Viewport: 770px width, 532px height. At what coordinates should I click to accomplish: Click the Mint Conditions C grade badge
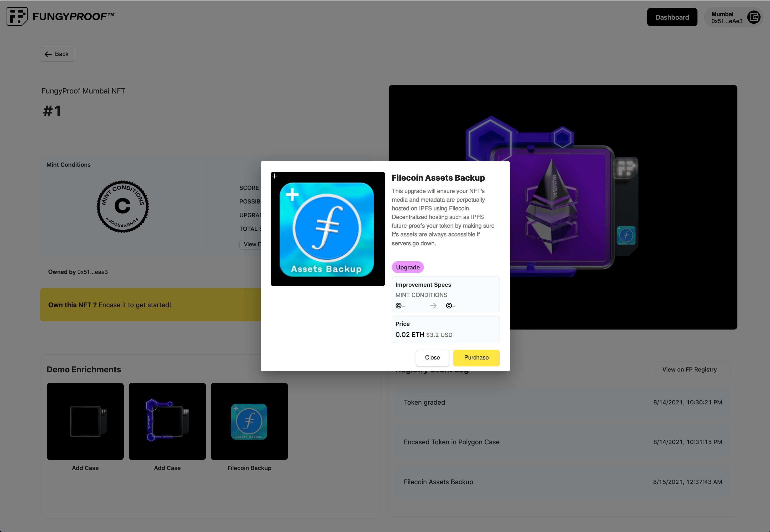click(x=123, y=207)
